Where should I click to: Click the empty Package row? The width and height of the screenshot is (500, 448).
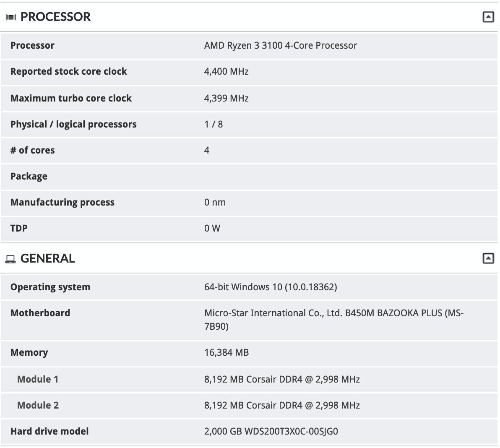tap(249, 177)
